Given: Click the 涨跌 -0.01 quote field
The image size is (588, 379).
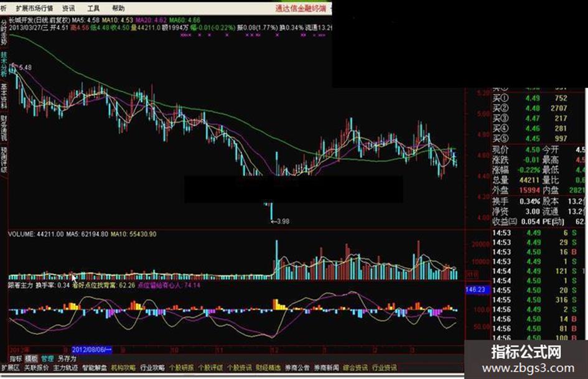Looking at the screenshot, I should point(516,160).
